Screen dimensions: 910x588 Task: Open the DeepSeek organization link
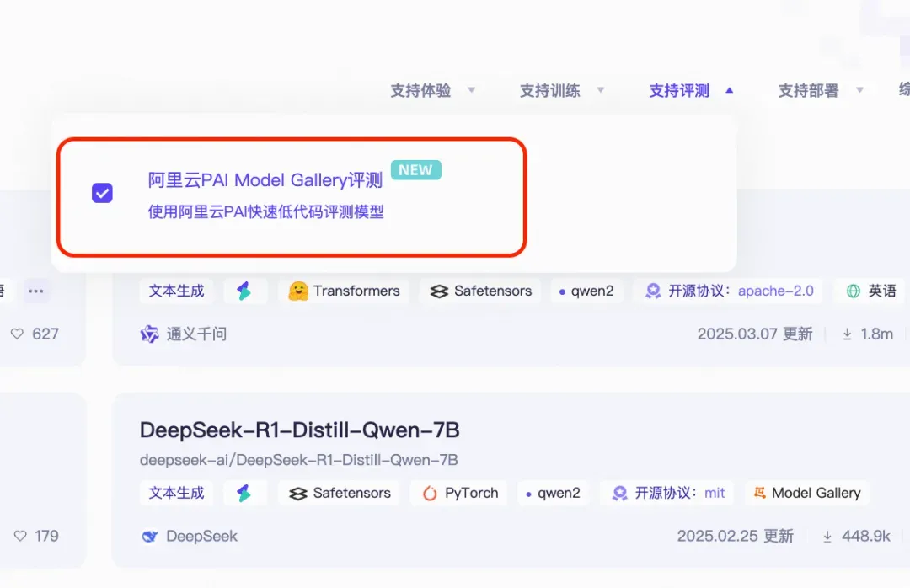click(201, 536)
